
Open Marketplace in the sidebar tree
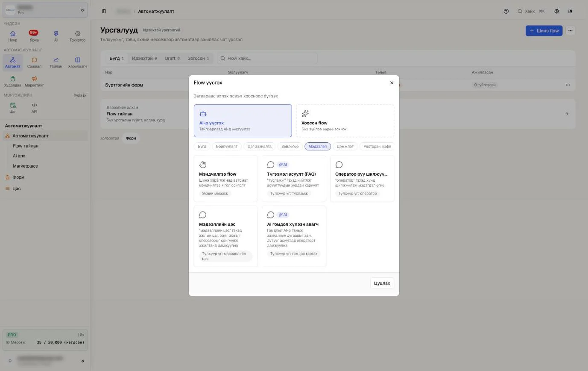pyautogui.click(x=25, y=166)
